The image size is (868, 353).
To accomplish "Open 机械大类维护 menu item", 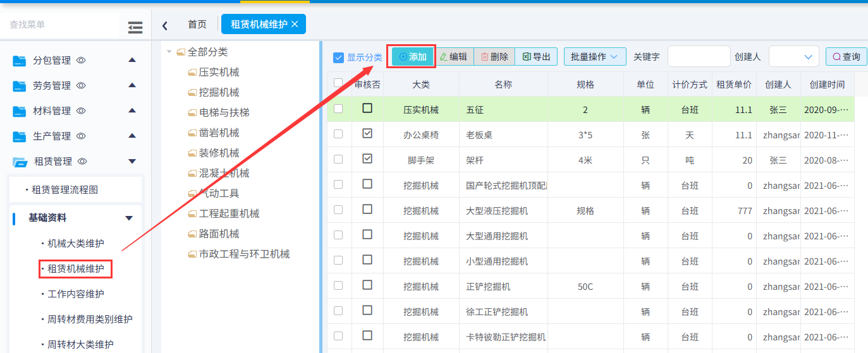I will [x=76, y=243].
